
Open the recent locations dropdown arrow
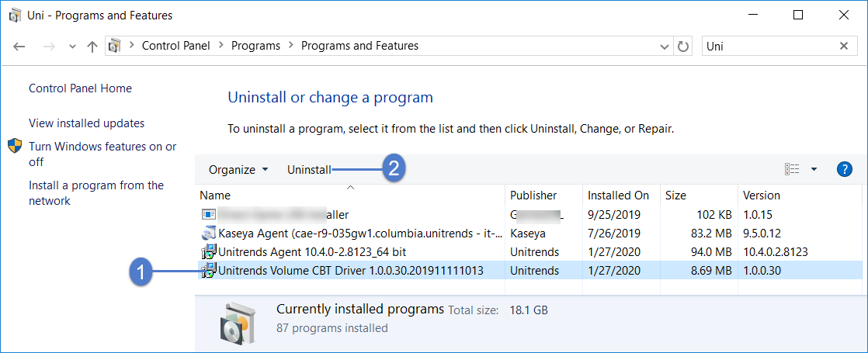pyautogui.click(x=72, y=47)
